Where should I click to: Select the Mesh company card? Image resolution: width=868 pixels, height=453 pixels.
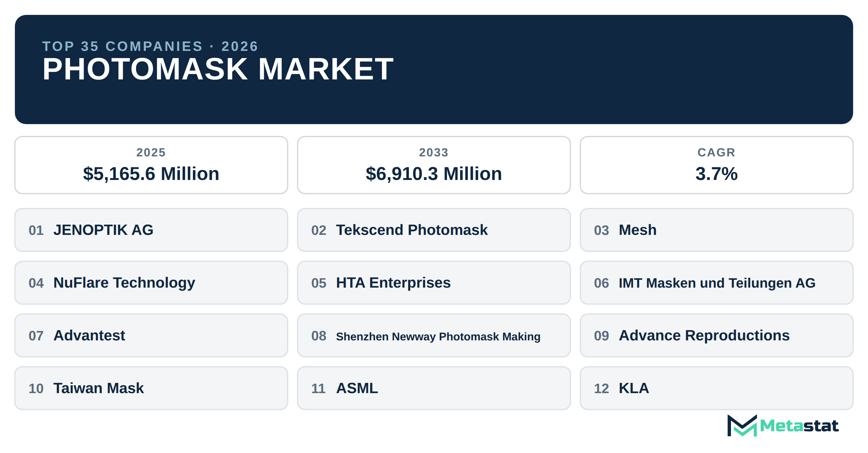pos(717,230)
